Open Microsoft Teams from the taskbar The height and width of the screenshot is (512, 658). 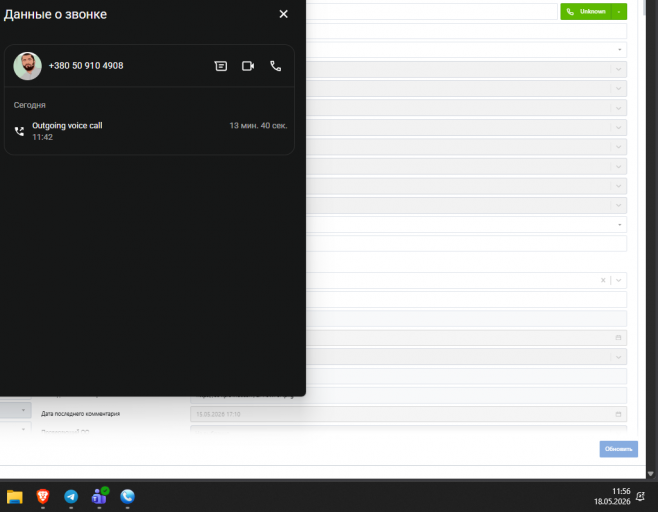[99, 496]
